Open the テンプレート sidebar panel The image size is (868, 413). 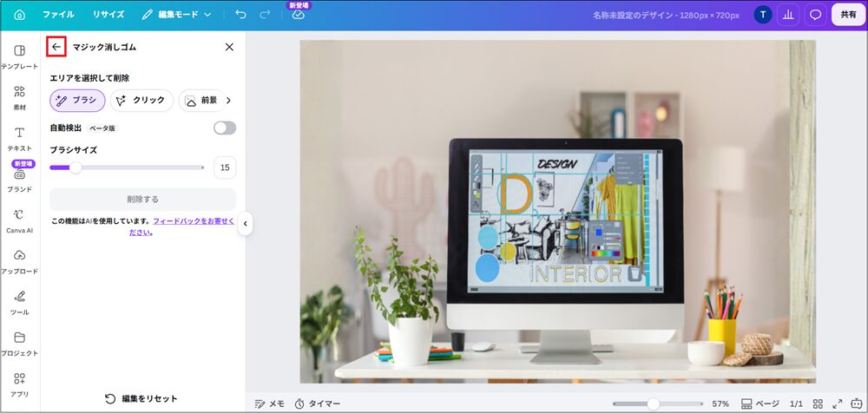pos(19,57)
